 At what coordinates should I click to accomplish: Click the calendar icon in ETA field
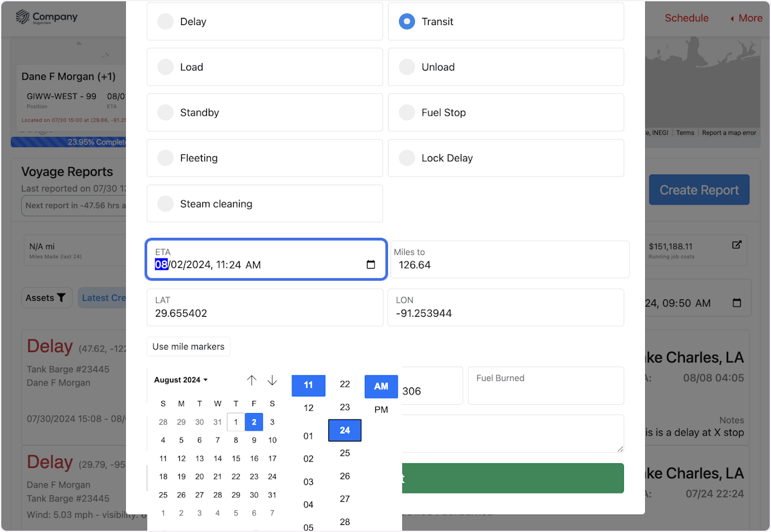[x=371, y=265]
